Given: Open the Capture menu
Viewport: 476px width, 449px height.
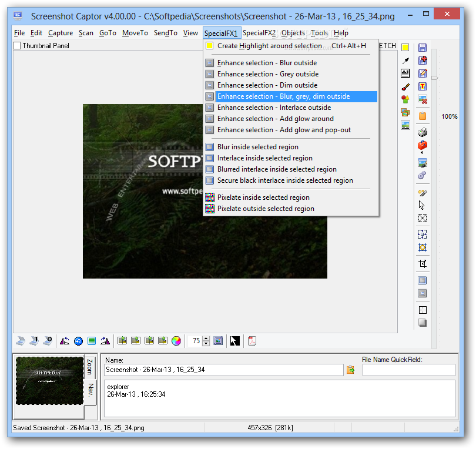Looking at the screenshot, I should (x=61, y=33).
